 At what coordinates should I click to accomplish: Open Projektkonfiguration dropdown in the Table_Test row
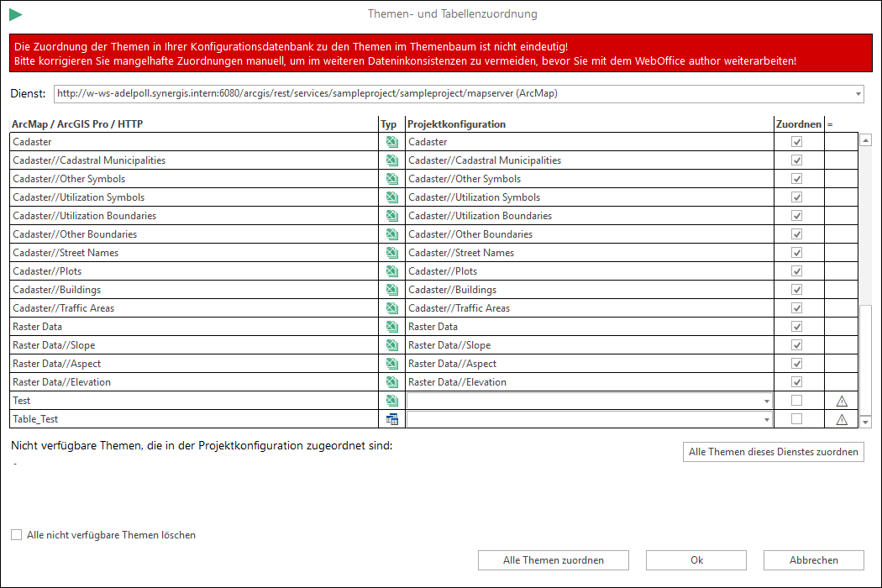point(767,420)
